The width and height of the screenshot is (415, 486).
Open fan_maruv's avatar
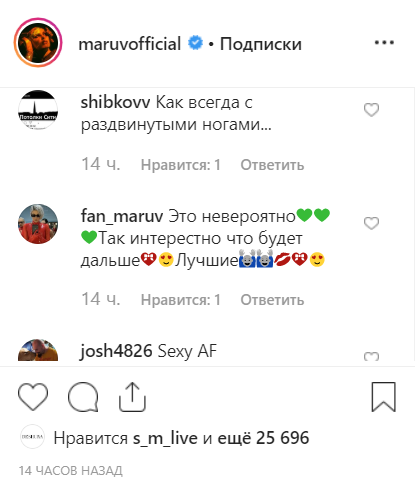38,224
